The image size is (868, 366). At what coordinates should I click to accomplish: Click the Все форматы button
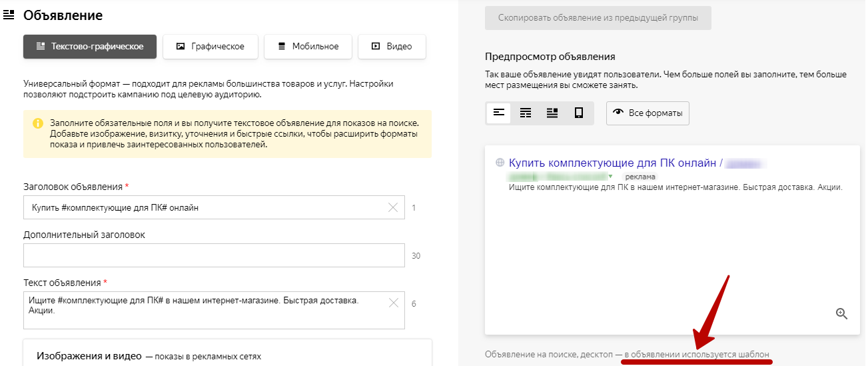point(648,113)
